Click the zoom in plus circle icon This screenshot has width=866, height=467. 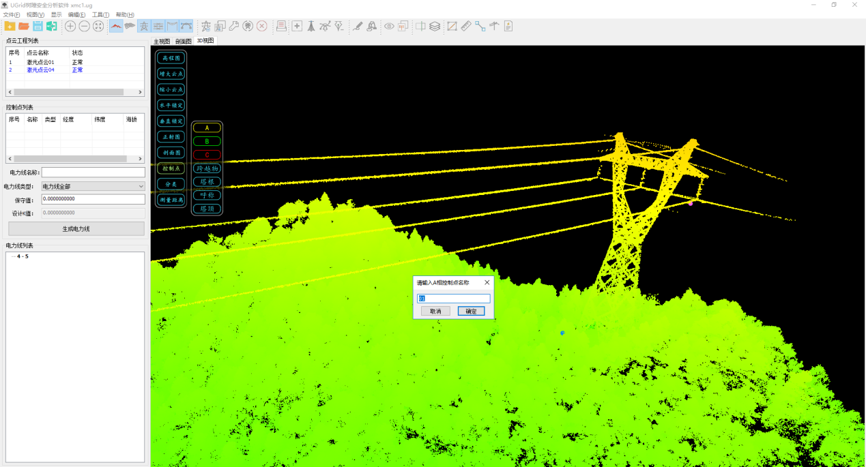(70, 26)
